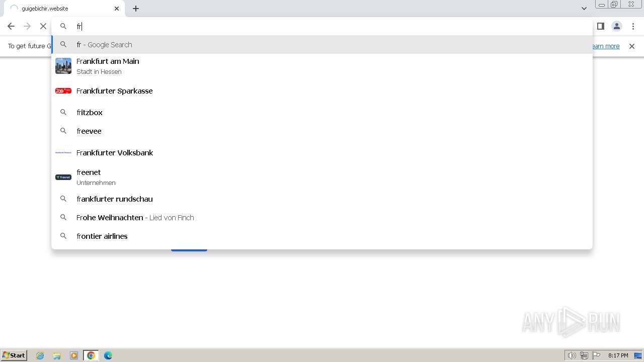Open Microsoft Edge from the taskbar
The height and width of the screenshot is (362, 644).
click(x=108, y=355)
